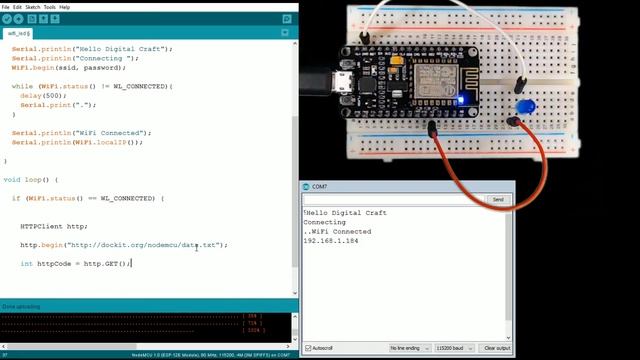
Task: Click the editor scroll down arrow
Action: (x=295, y=293)
